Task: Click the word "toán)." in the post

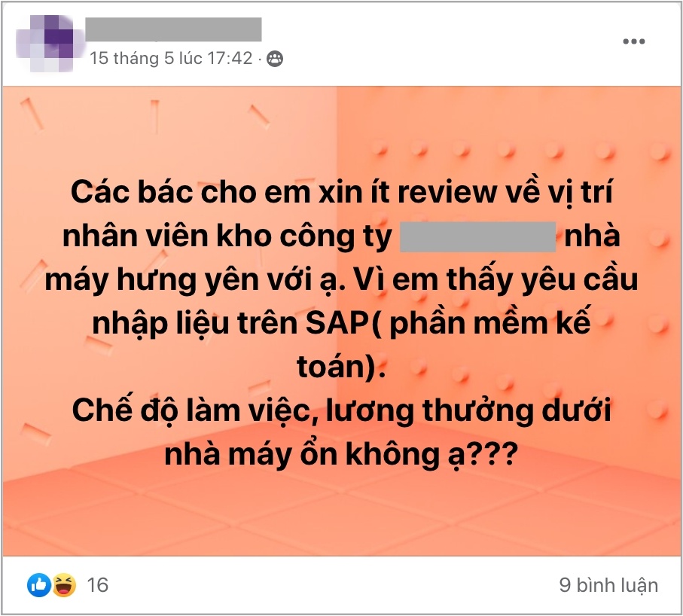Action: (342, 367)
